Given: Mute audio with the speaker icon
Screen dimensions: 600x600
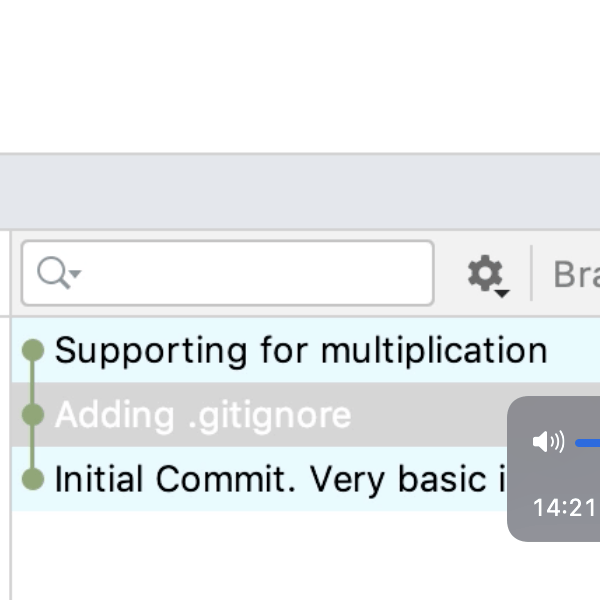Looking at the screenshot, I should click(x=548, y=441).
